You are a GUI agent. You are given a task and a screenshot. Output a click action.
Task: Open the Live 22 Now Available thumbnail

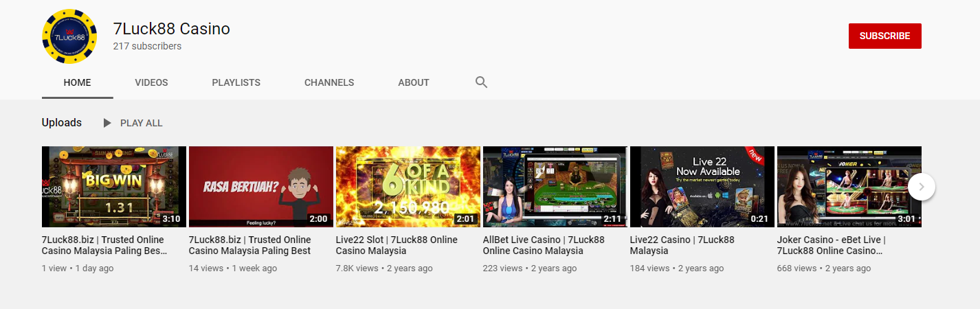coord(702,187)
